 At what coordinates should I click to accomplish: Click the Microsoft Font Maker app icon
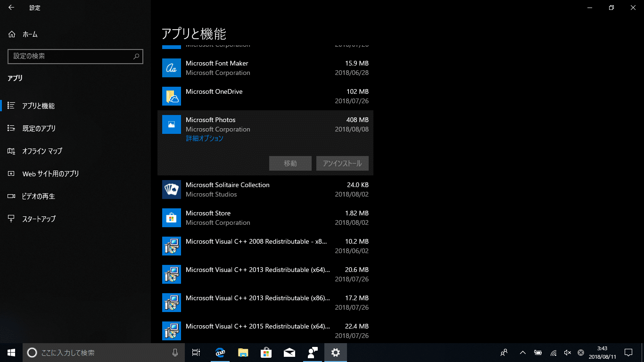point(172,68)
